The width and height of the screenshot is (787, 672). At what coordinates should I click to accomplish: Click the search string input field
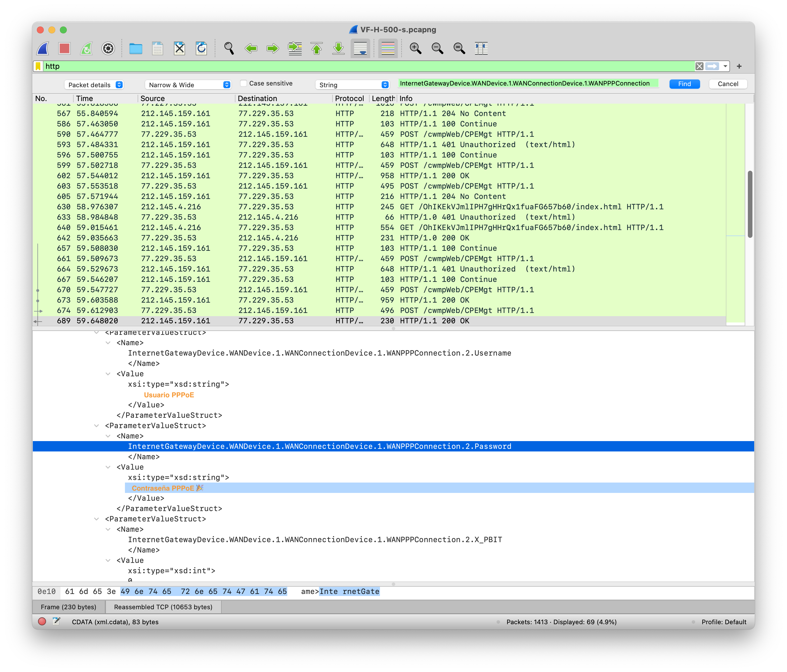(528, 83)
